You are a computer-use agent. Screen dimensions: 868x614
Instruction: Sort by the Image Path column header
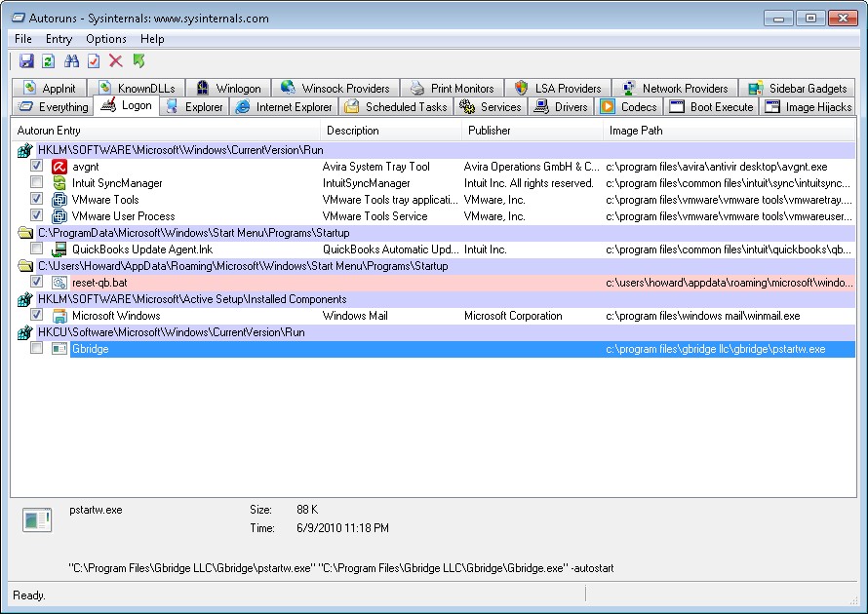pyautogui.click(x=729, y=131)
